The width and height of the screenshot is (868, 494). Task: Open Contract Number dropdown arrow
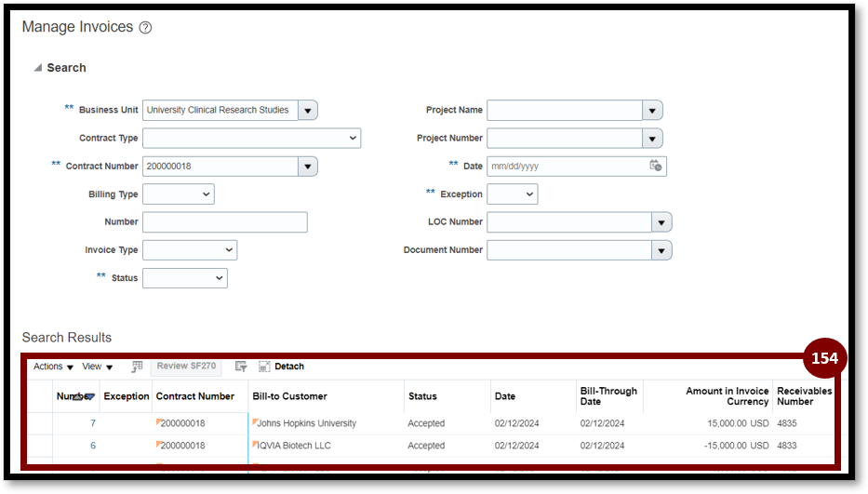[308, 167]
